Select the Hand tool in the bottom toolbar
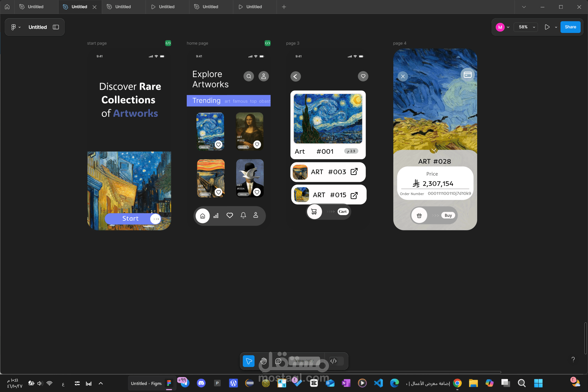 [263, 361]
